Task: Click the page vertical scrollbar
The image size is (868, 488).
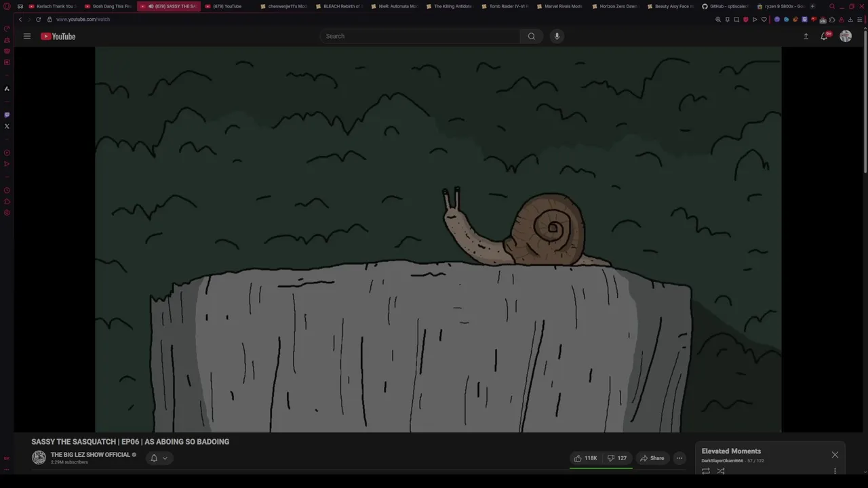Action: coord(865,102)
